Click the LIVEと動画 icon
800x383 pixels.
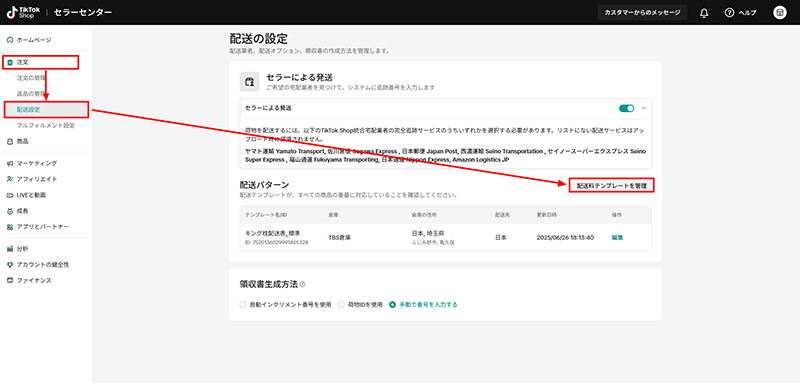[x=10, y=195]
